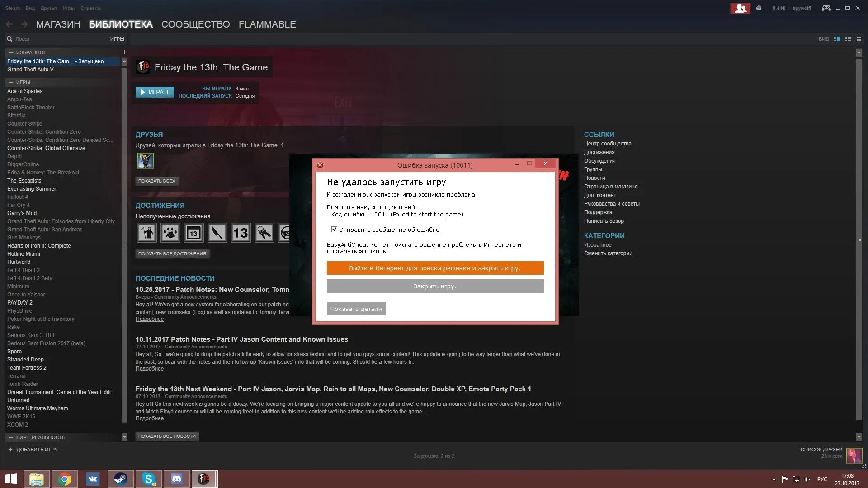
Task: Click the Закрыть игру button
Action: click(435, 286)
